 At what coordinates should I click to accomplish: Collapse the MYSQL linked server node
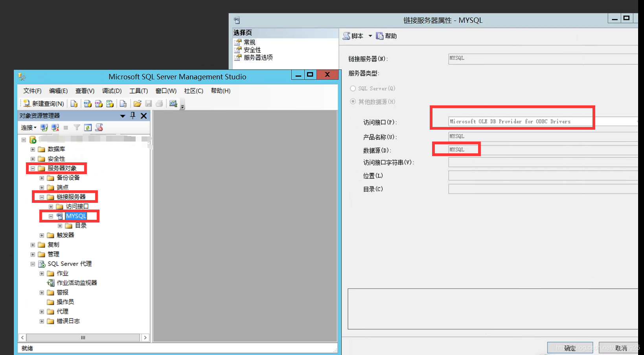(x=51, y=216)
